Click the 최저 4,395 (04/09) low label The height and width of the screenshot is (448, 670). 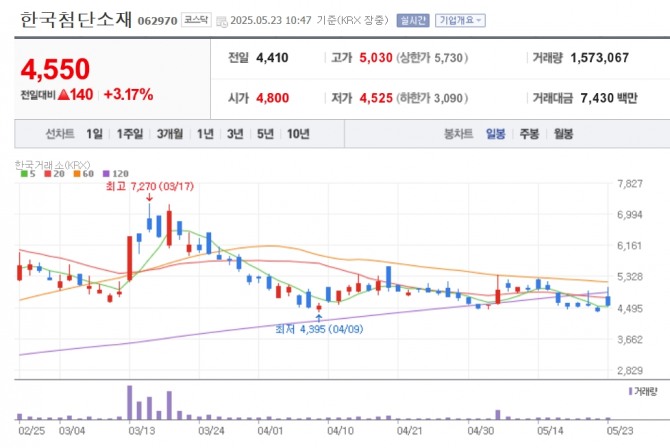point(319,329)
